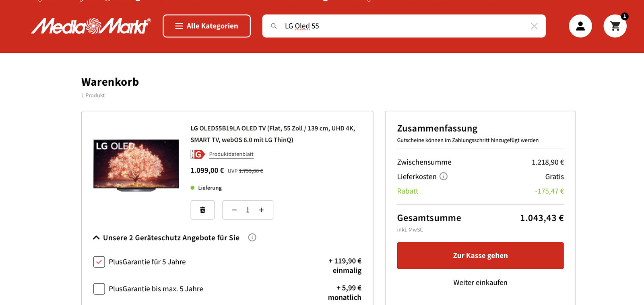
Task: Show Lieferkosten info icon
Action: click(444, 176)
